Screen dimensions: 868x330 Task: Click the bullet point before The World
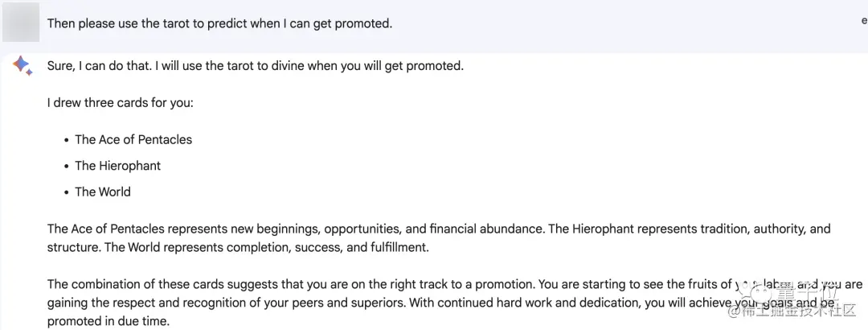[x=66, y=192]
